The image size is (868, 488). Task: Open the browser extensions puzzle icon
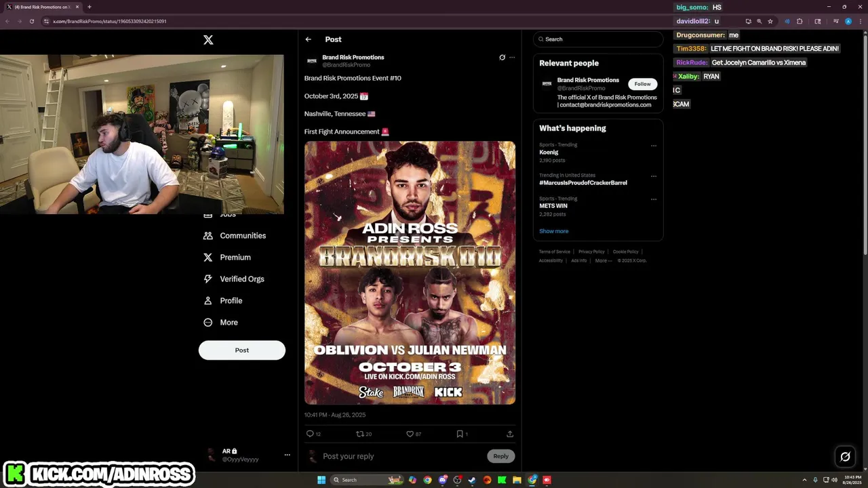click(800, 21)
